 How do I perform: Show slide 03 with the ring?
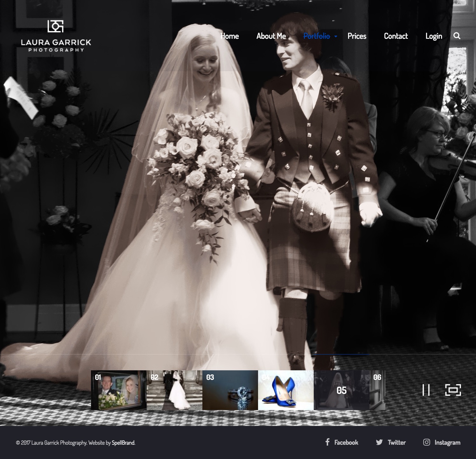point(230,390)
